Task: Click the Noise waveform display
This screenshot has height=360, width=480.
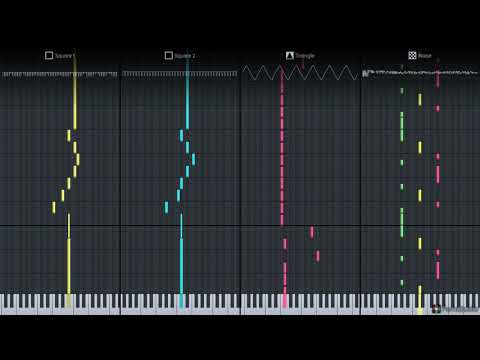Action: coord(420,73)
